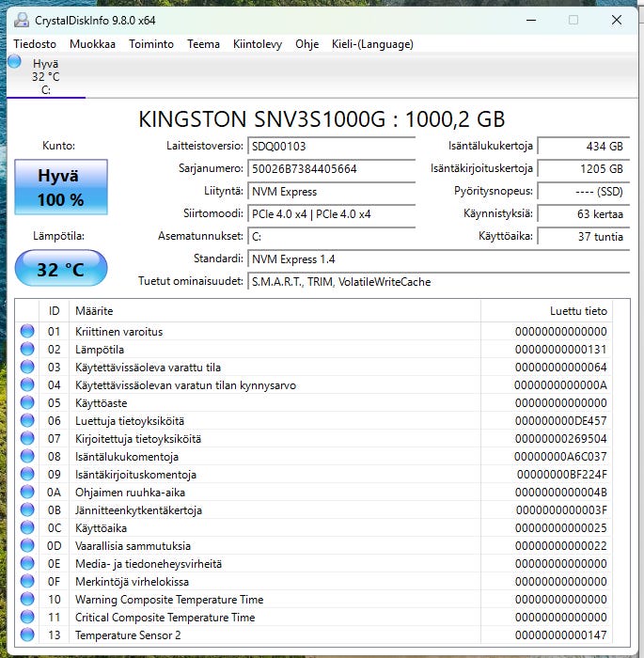Click the status orb for Käyttöaste row
Image resolution: width=644 pixels, height=658 pixels.
pyautogui.click(x=27, y=403)
